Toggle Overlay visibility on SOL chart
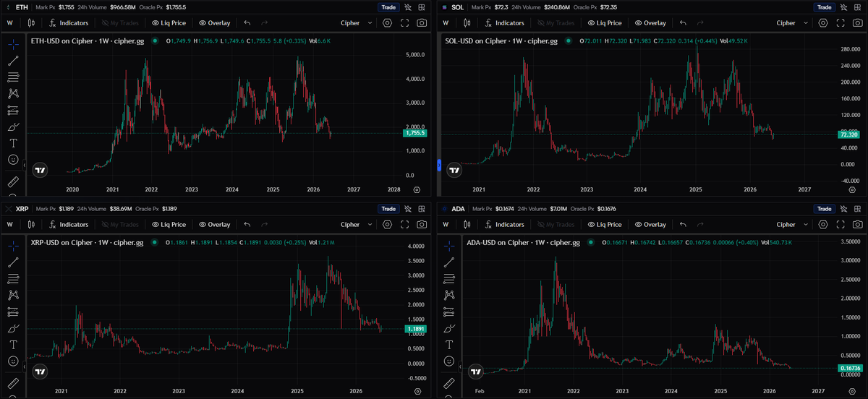868x399 pixels. click(x=650, y=23)
